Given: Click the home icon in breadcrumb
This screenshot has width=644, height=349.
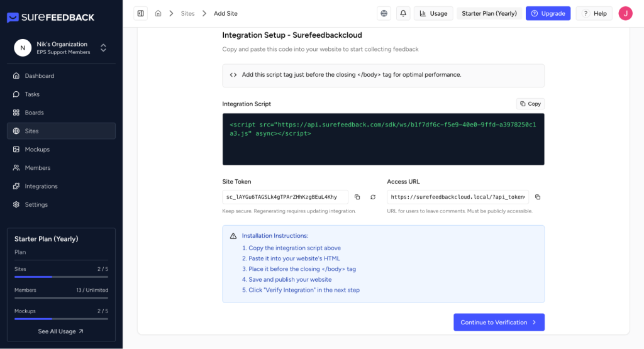Looking at the screenshot, I should [x=158, y=13].
